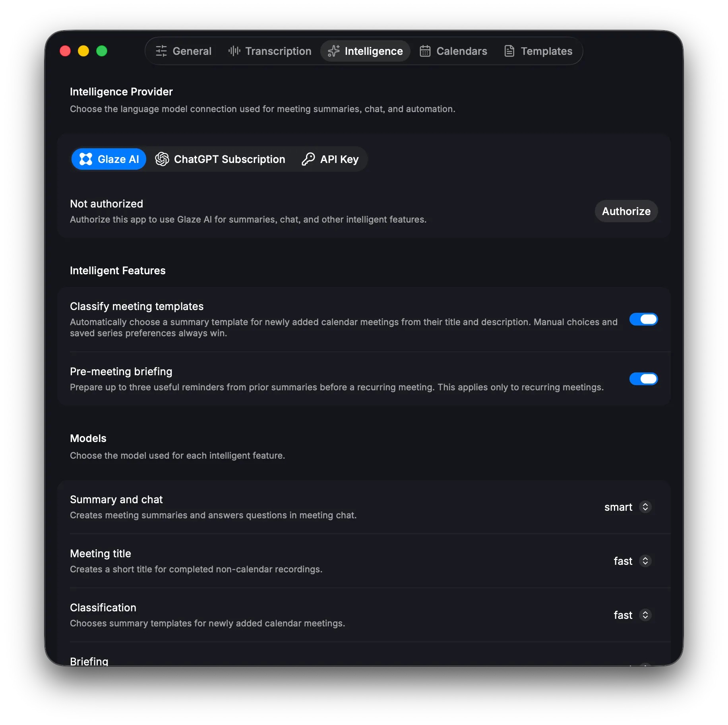
Task: Disable Classify meeting templates toggle
Action: (x=644, y=319)
